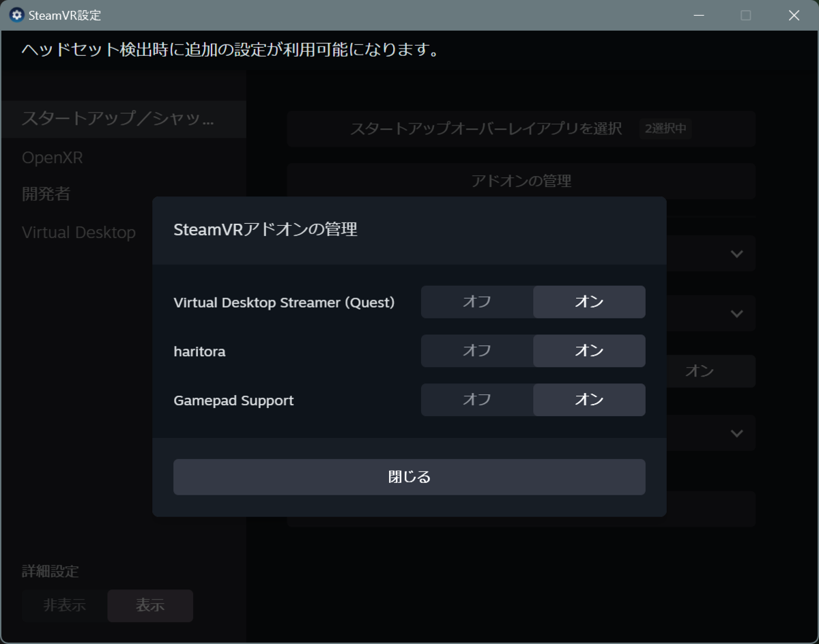
Task: Set haritora addon to オフ
Action: [x=477, y=351]
